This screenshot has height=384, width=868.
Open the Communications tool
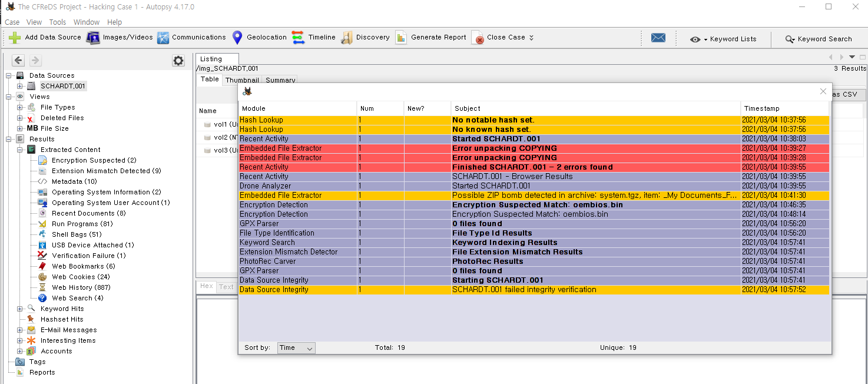[x=191, y=38]
